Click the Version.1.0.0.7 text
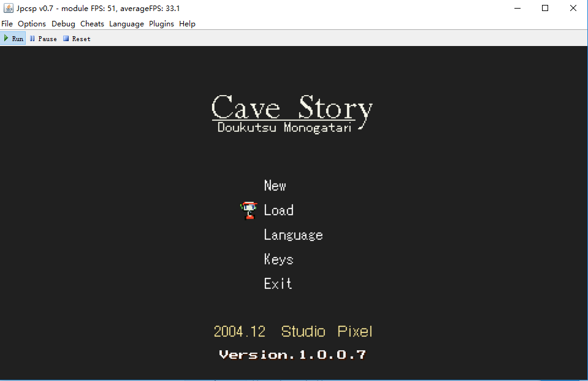The image size is (588, 381). coord(292,355)
